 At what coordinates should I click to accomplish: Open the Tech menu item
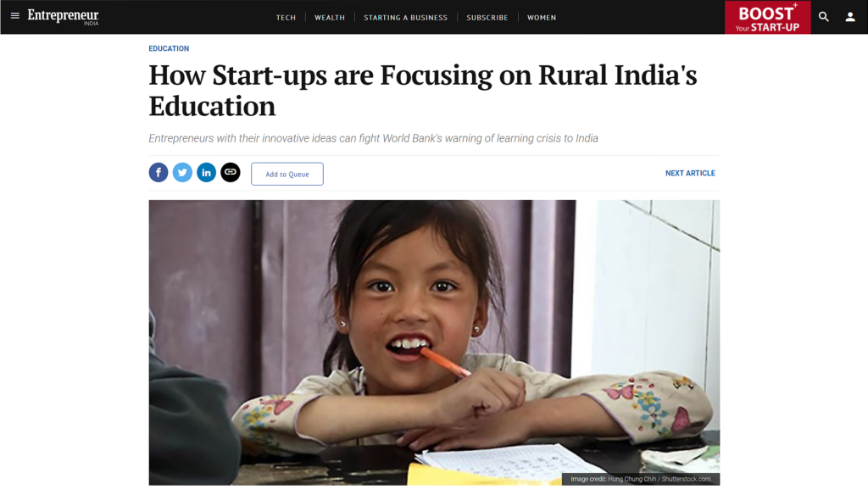coord(286,18)
